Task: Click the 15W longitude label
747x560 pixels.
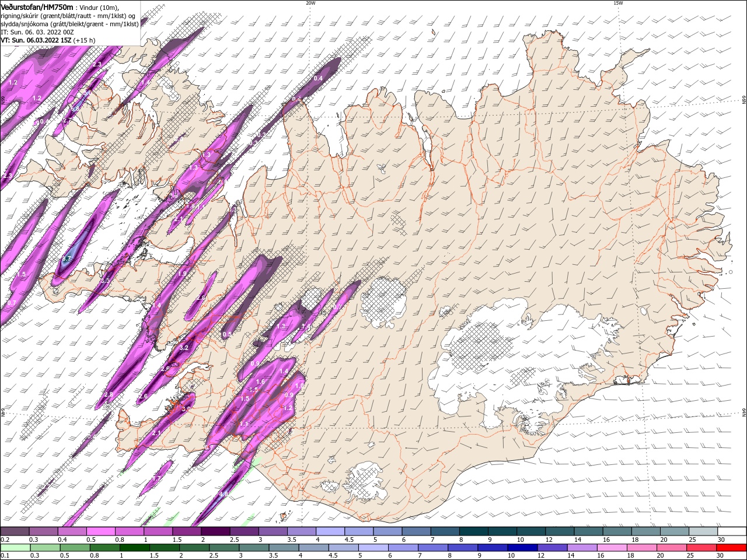Action: (x=618, y=3)
